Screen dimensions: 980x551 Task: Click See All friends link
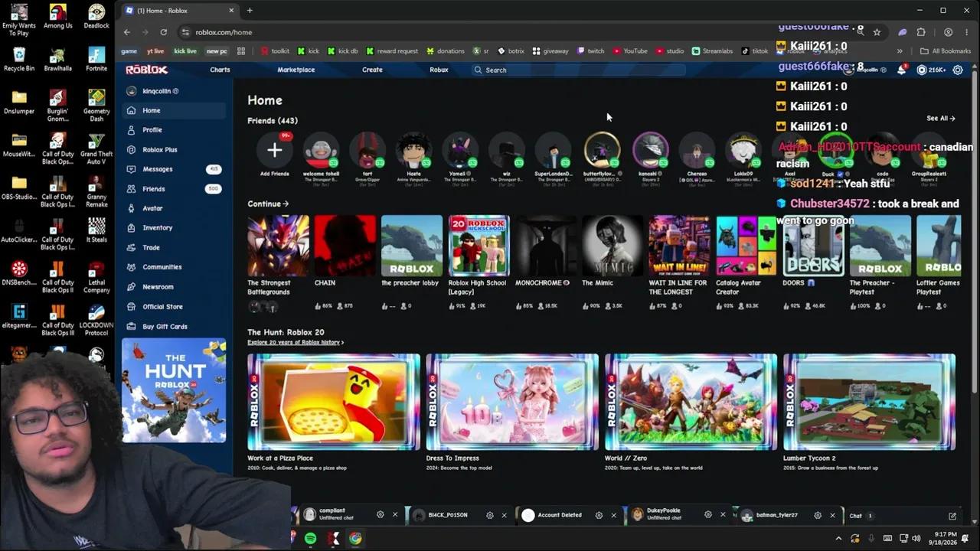click(x=940, y=119)
